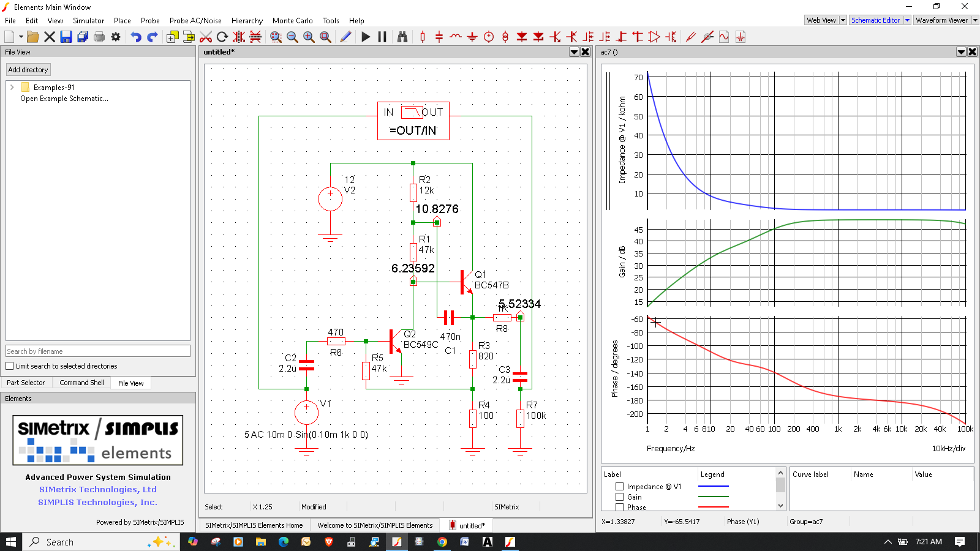
Task: Open the Web View dropdown arrow
Action: pyautogui.click(x=843, y=20)
